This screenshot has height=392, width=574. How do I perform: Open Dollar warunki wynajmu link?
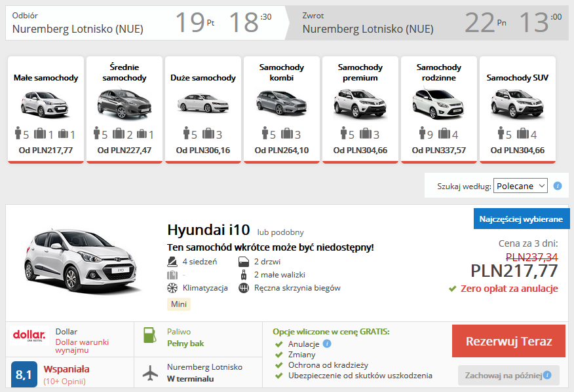[82, 346]
